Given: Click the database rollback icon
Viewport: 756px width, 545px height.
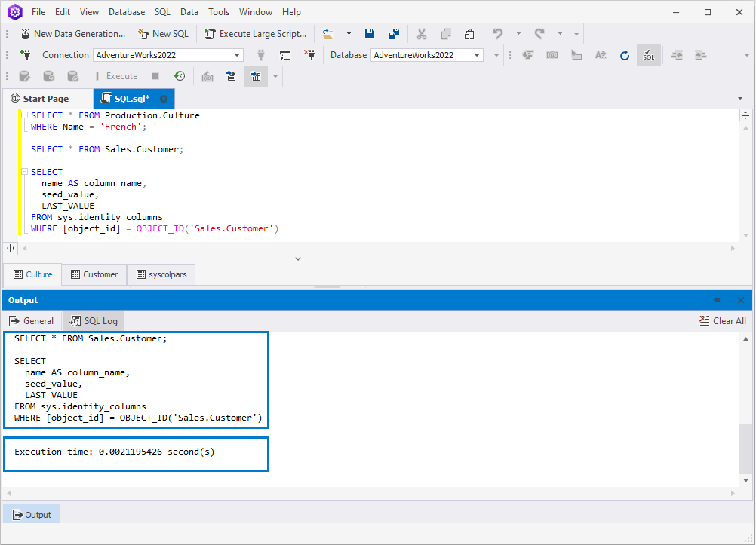Looking at the screenshot, I should [49, 76].
